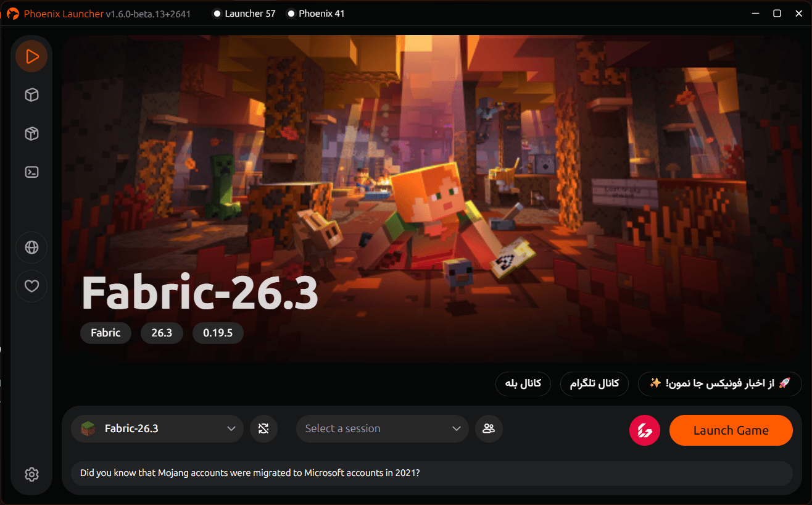Click the Phoenix 41 status indicator

coord(316,14)
